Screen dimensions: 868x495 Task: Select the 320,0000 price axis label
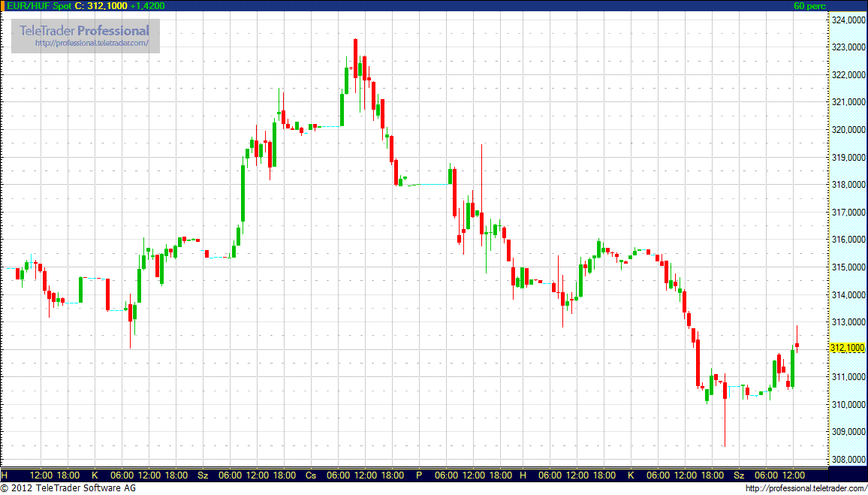tap(848, 130)
